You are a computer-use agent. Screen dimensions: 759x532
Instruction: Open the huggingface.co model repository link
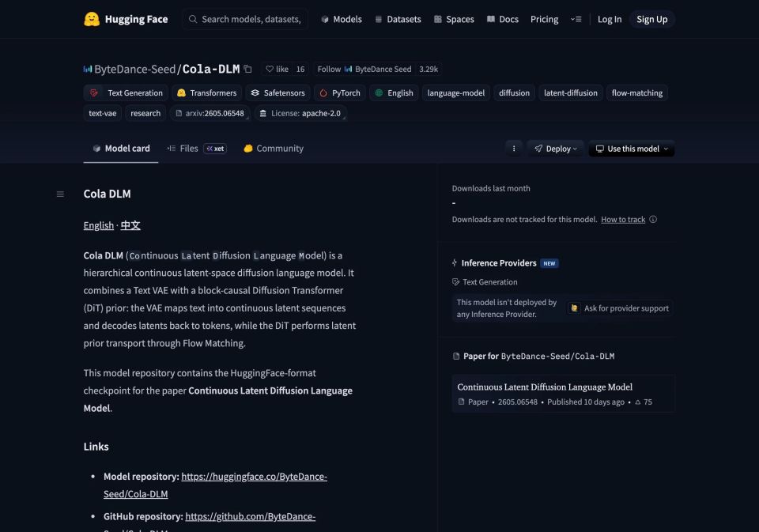pos(254,477)
